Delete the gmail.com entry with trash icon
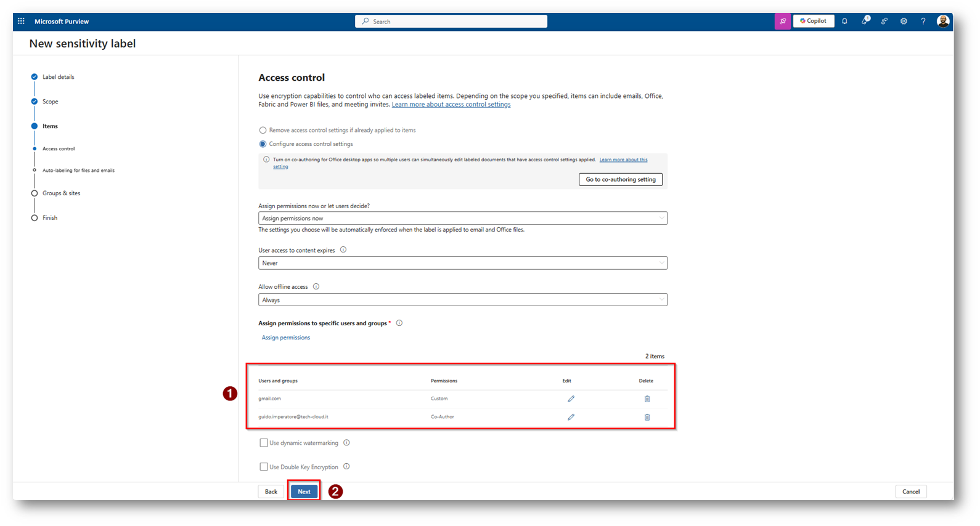This screenshot has width=980, height=526. tap(647, 399)
